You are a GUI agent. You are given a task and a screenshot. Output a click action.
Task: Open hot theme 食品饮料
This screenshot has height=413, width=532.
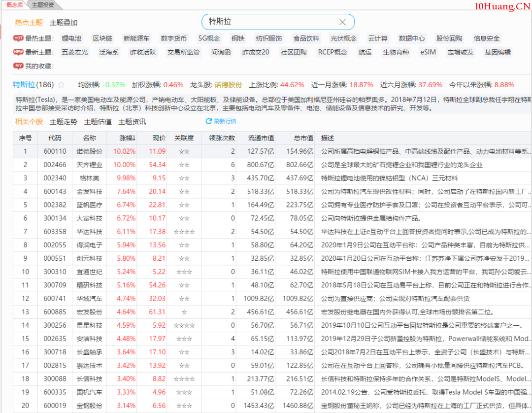pyautogui.click(x=306, y=38)
